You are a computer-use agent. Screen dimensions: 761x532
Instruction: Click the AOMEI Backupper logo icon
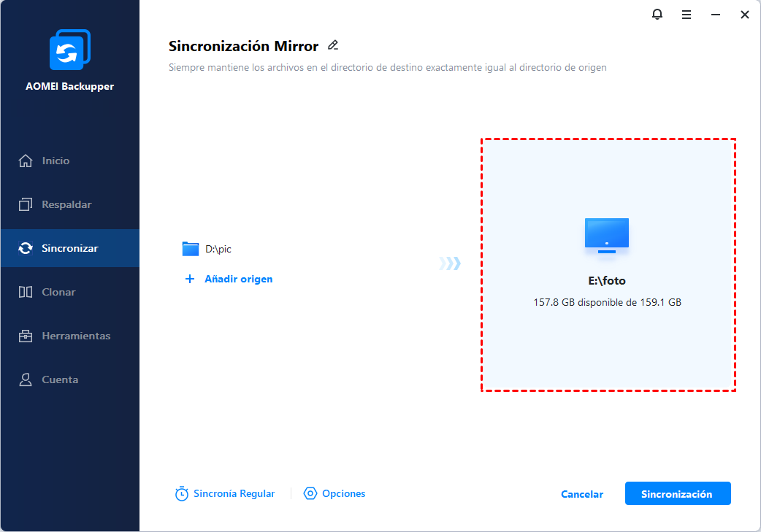point(70,50)
